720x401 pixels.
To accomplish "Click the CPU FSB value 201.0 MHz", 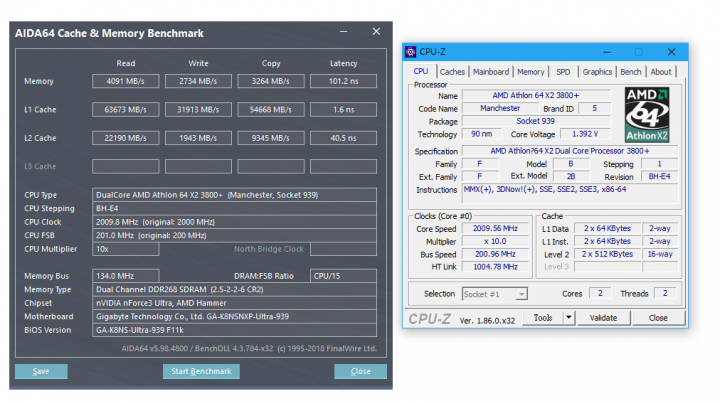I will pos(234,235).
